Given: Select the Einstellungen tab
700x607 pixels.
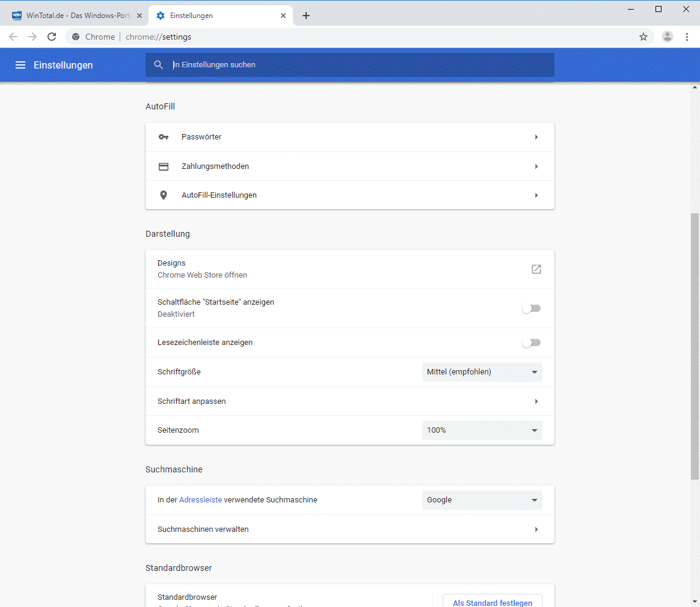Looking at the screenshot, I should pos(216,16).
